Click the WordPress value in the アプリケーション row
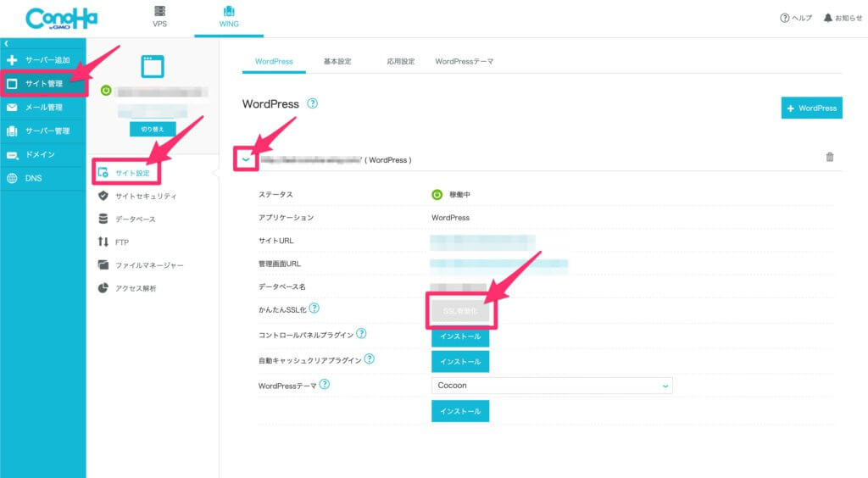The height and width of the screenshot is (478, 868). 451,218
